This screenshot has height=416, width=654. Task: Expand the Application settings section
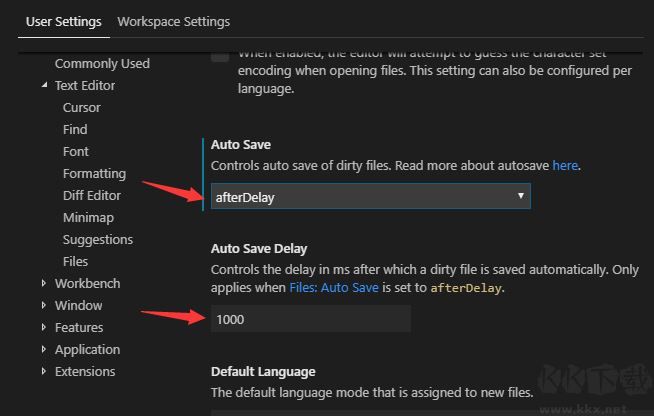pyautogui.click(x=44, y=349)
